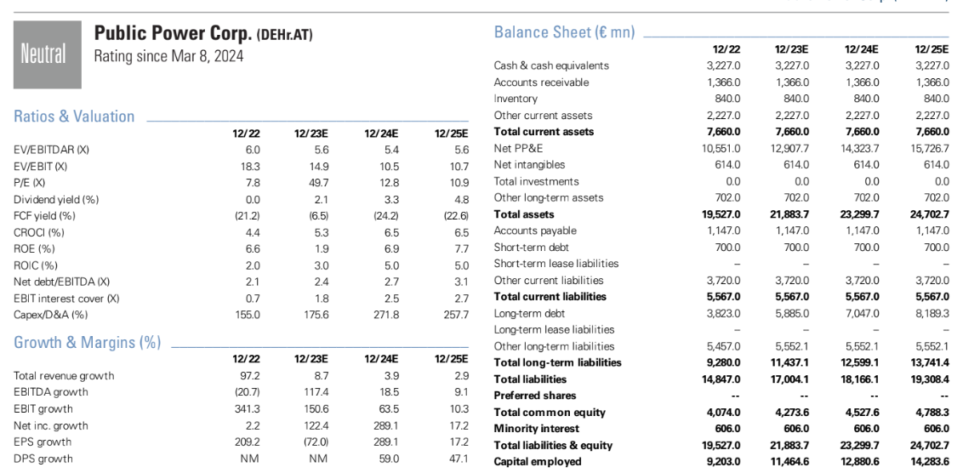
Task: Select the Capex/D&A (%) row label
Action: (x=52, y=315)
